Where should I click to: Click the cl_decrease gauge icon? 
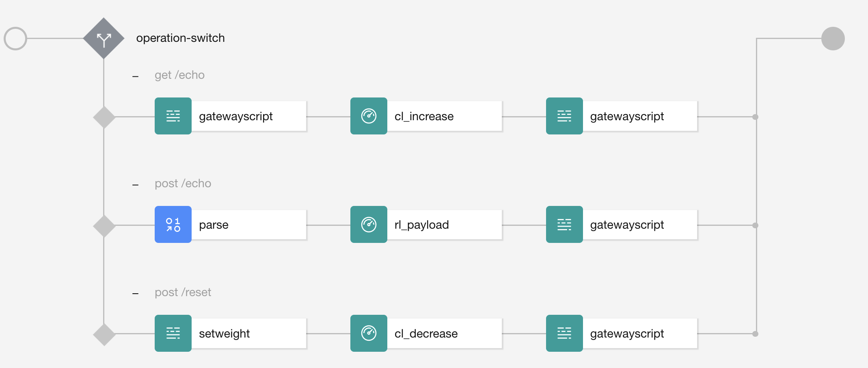pos(369,333)
